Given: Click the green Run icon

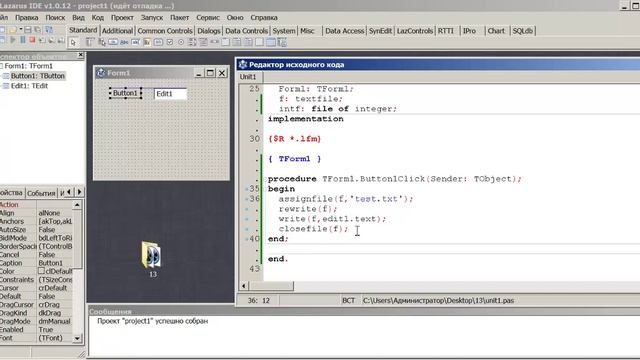Looking at the screenshot, I should click(x=13, y=40).
